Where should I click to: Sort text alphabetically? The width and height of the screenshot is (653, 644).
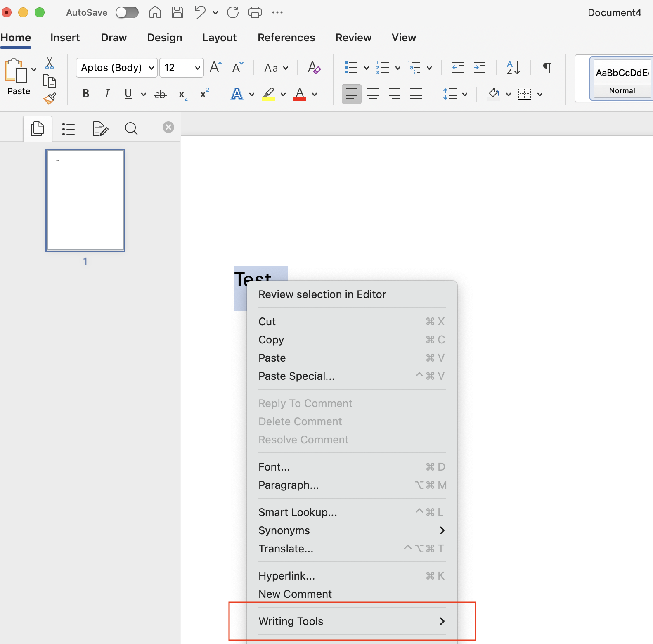[x=513, y=67]
